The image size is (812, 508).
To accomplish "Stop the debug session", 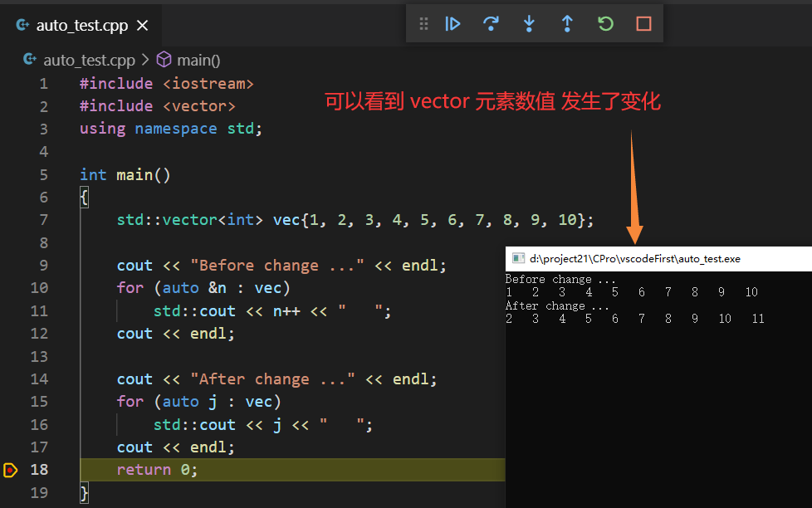I will pos(643,24).
